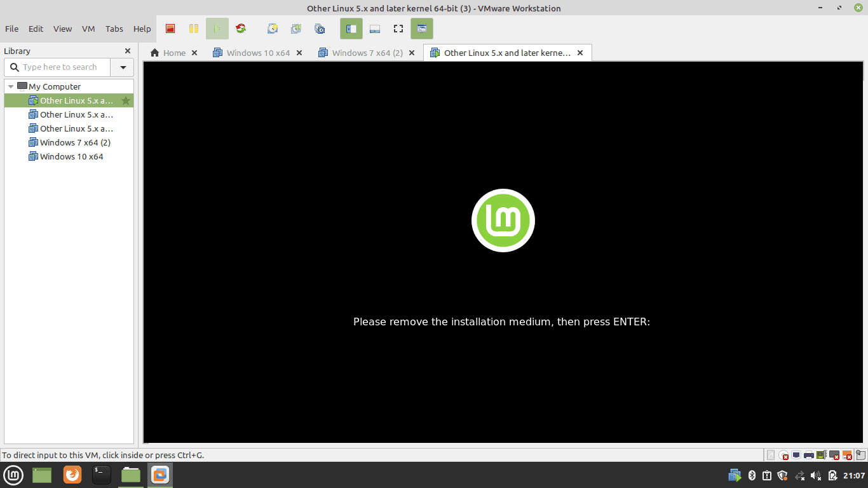This screenshot has width=868, height=488.
Task: Select Windows 7 x64 (2) in the library
Action: [69, 142]
